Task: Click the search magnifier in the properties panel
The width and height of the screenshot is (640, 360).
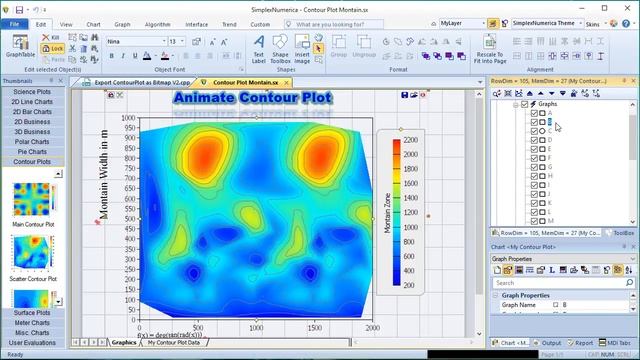Action: [629, 282]
